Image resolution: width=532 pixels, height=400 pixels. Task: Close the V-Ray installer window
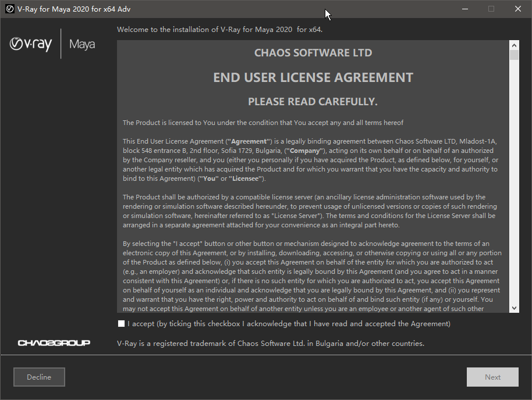coord(518,9)
